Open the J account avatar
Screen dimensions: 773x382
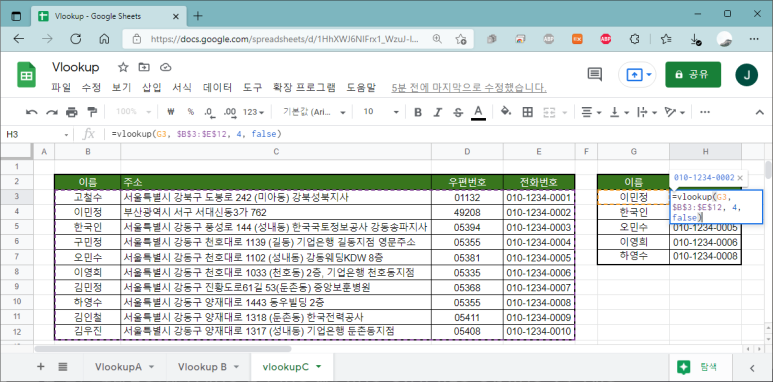746,75
